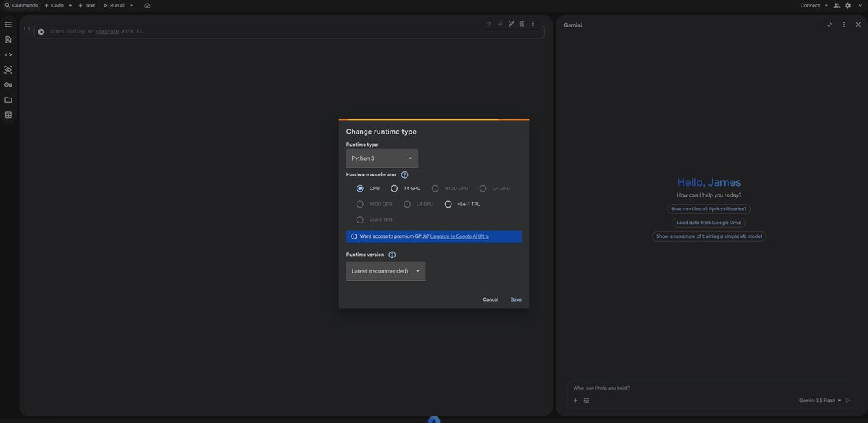This screenshot has width=868, height=423.
Task: Open the Files folder icon in sidebar
Action: 8,100
